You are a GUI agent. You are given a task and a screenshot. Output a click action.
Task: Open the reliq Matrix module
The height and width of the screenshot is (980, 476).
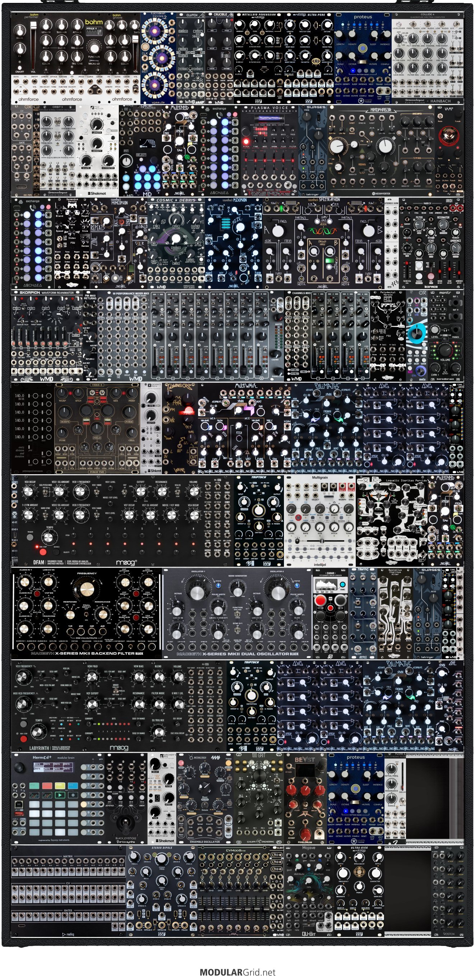click(x=69, y=891)
